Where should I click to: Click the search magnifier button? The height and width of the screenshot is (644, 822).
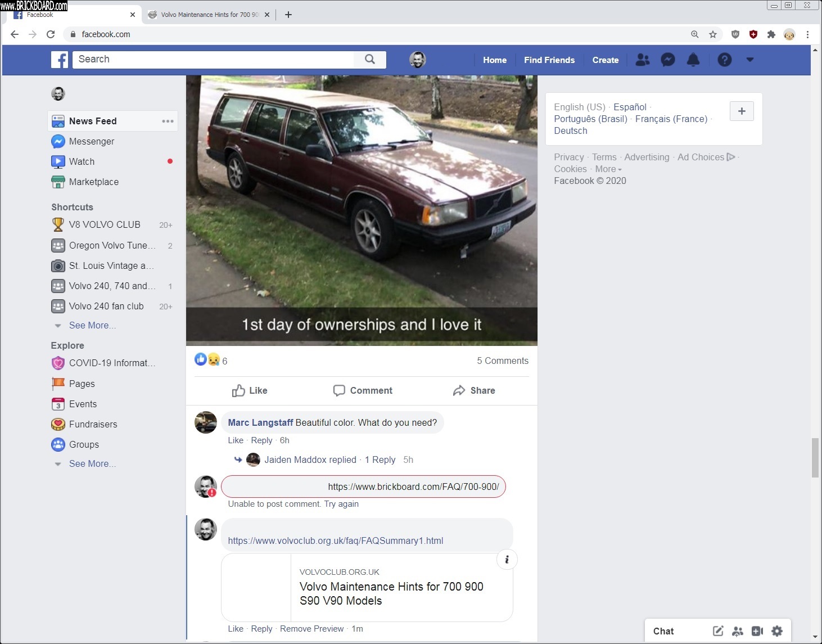point(370,60)
